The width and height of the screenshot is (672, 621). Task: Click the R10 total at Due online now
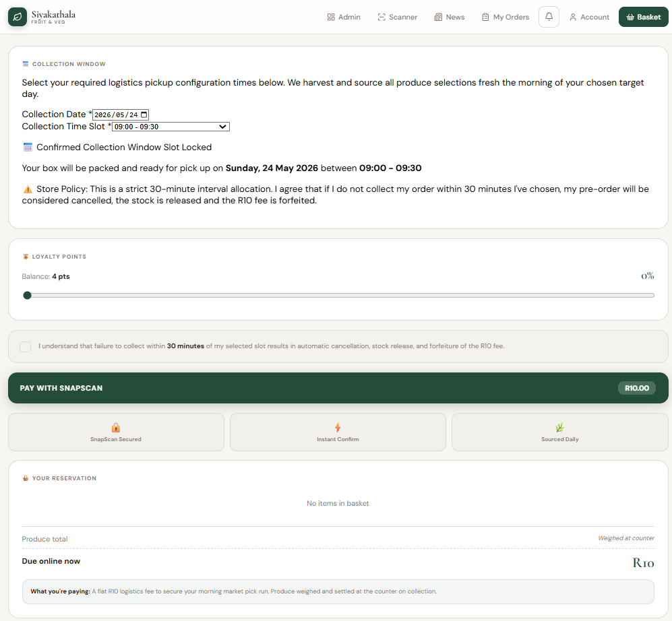[643, 563]
